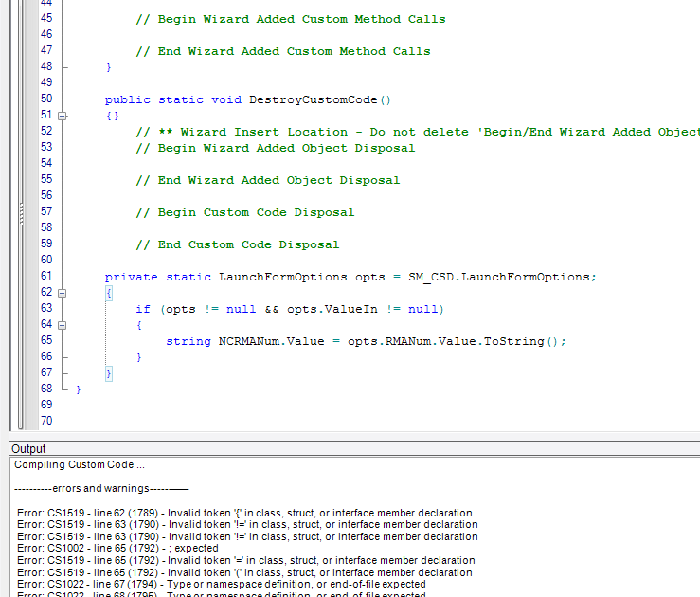Click the 'Begin Wizard Added Custom Method Calls' comment

pyautogui.click(x=291, y=19)
